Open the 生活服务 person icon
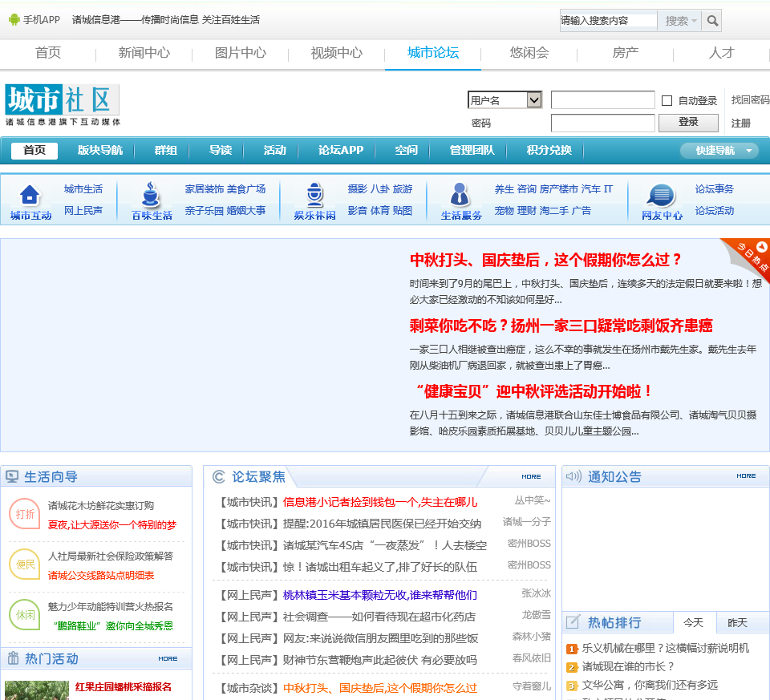 tap(460, 194)
